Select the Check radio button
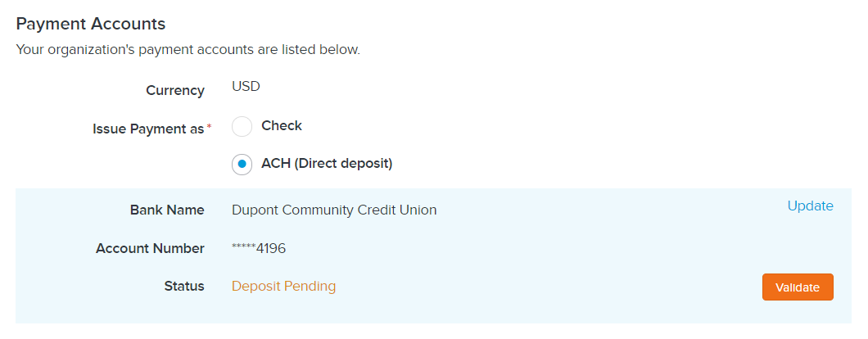This screenshot has height=339, width=868. click(242, 126)
